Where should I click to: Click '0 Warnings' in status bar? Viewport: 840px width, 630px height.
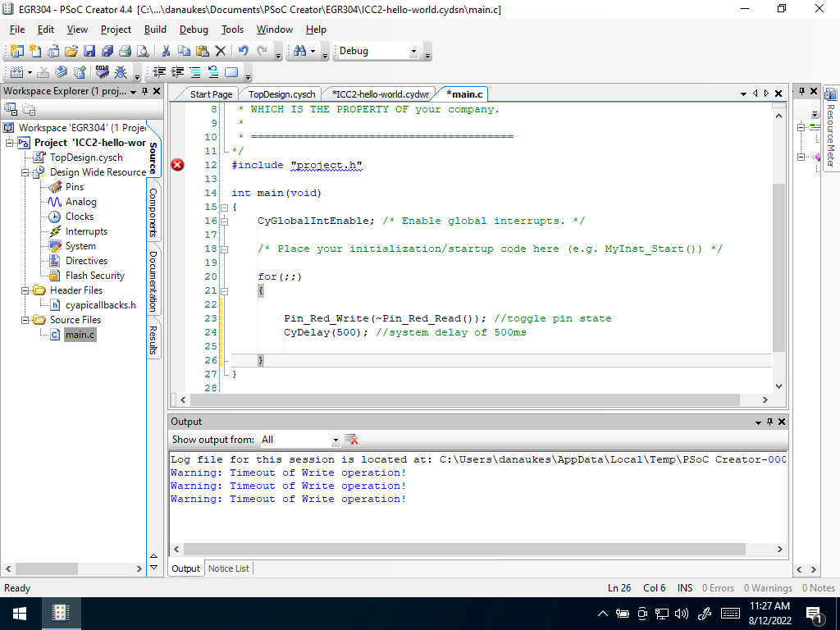(x=768, y=587)
